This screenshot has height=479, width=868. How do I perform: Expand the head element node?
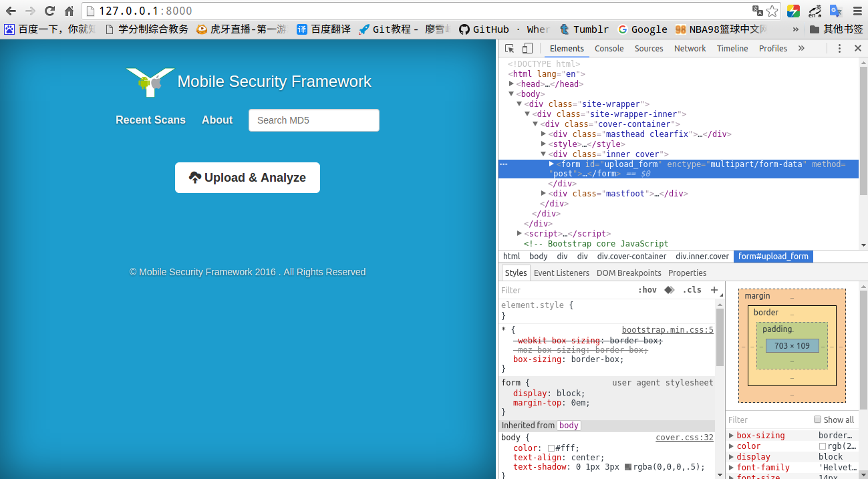pos(511,84)
